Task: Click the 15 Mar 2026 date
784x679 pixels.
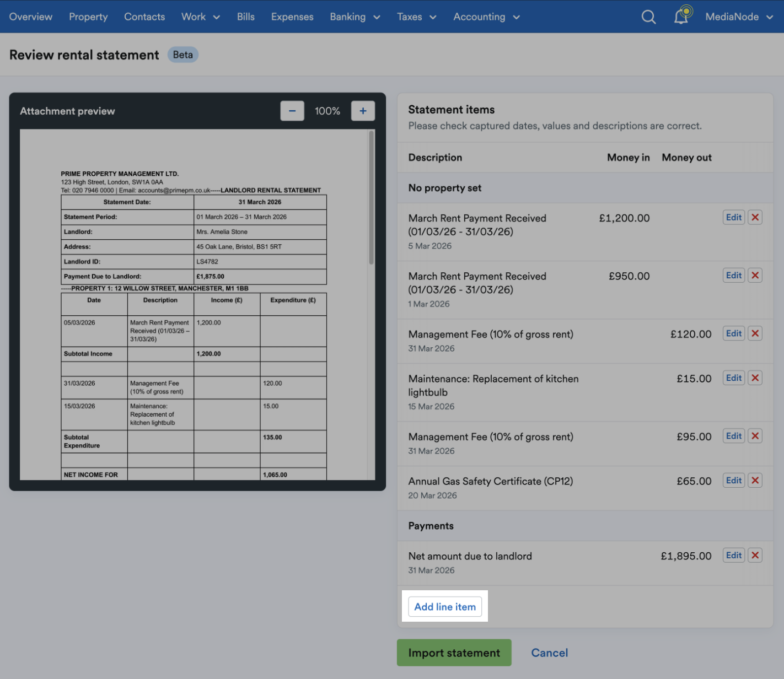Action: (x=432, y=406)
